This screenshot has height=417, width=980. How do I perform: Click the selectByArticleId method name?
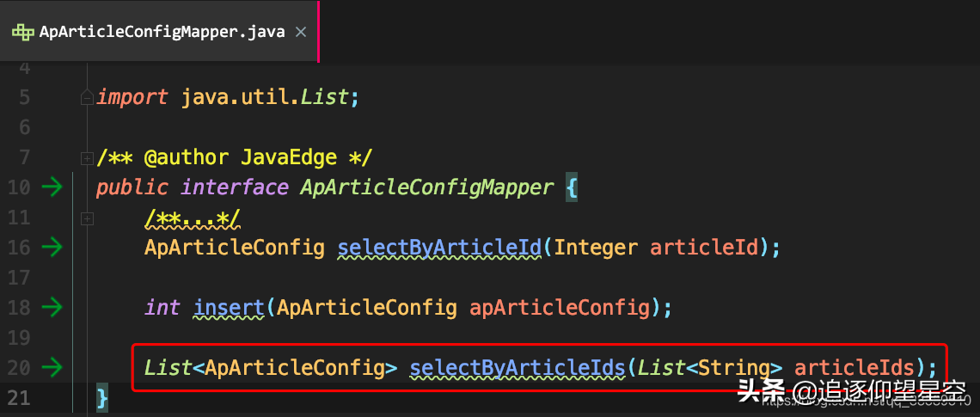point(439,248)
